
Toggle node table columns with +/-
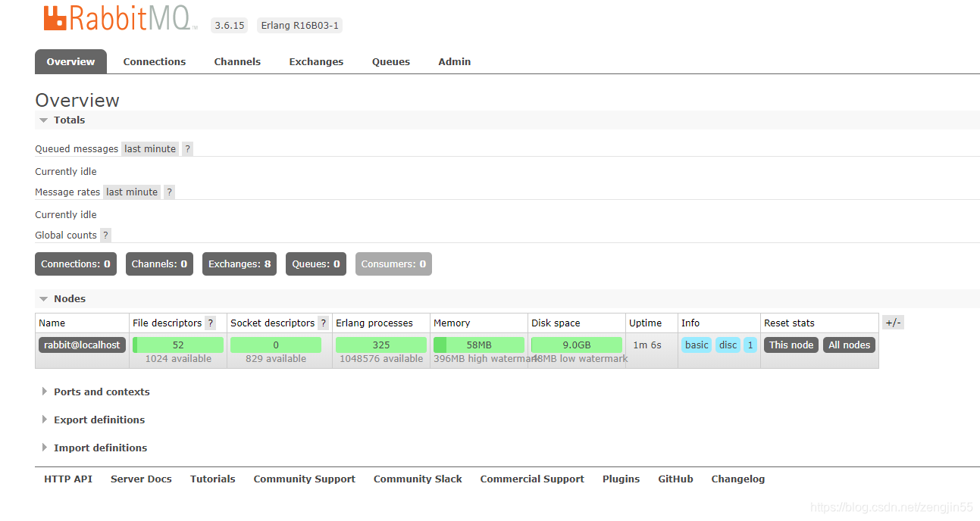click(x=894, y=323)
